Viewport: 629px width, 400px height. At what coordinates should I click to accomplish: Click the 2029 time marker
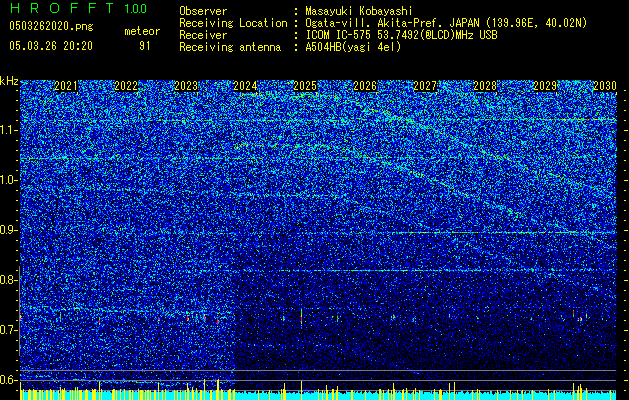[545, 86]
